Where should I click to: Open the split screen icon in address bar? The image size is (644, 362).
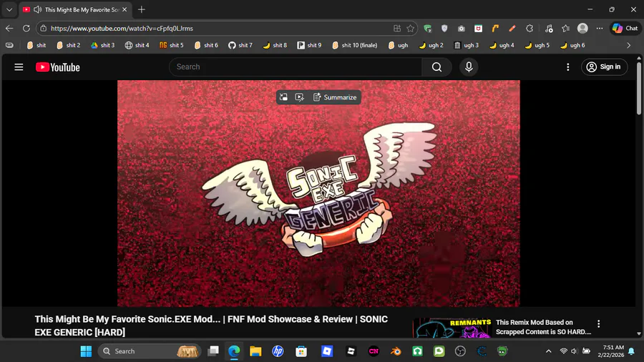[396, 29]
